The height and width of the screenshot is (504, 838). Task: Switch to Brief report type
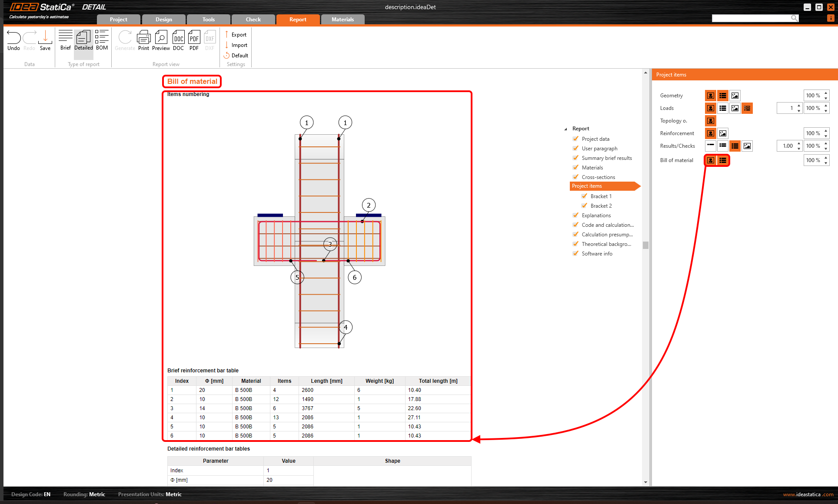pos(66,40)
